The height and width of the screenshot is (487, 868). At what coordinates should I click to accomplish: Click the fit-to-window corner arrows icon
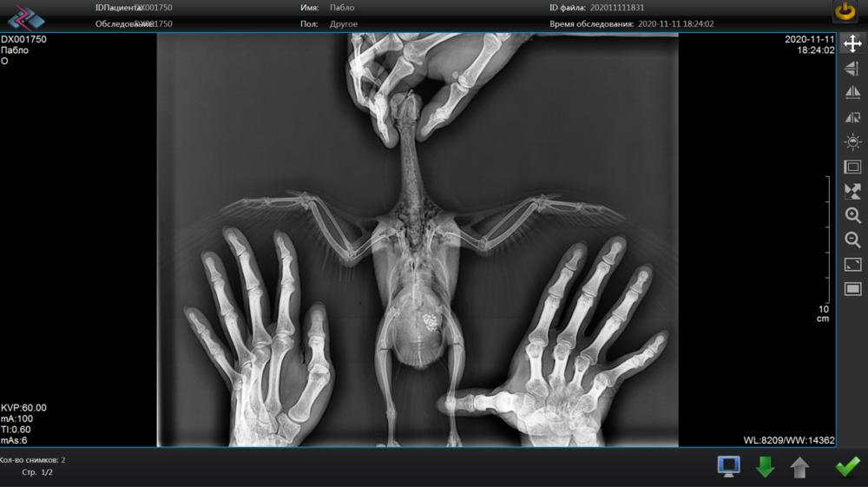coord(852,264)
